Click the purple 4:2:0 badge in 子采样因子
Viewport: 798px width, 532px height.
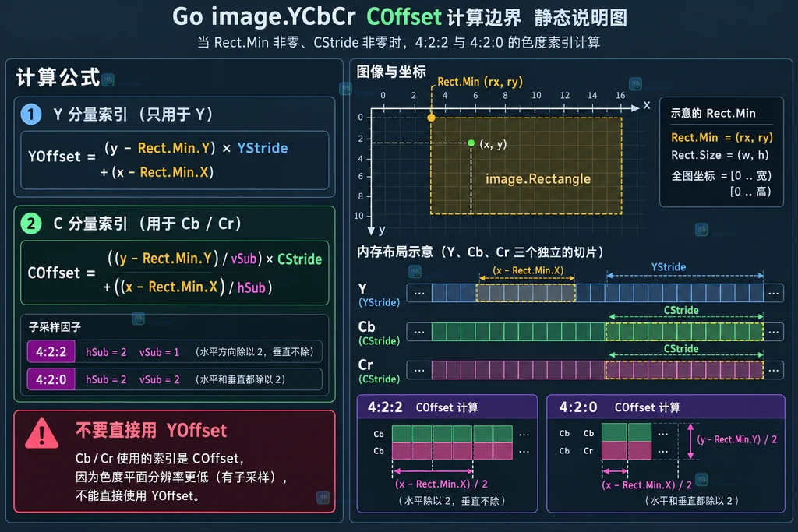click(x=51, y=379)
